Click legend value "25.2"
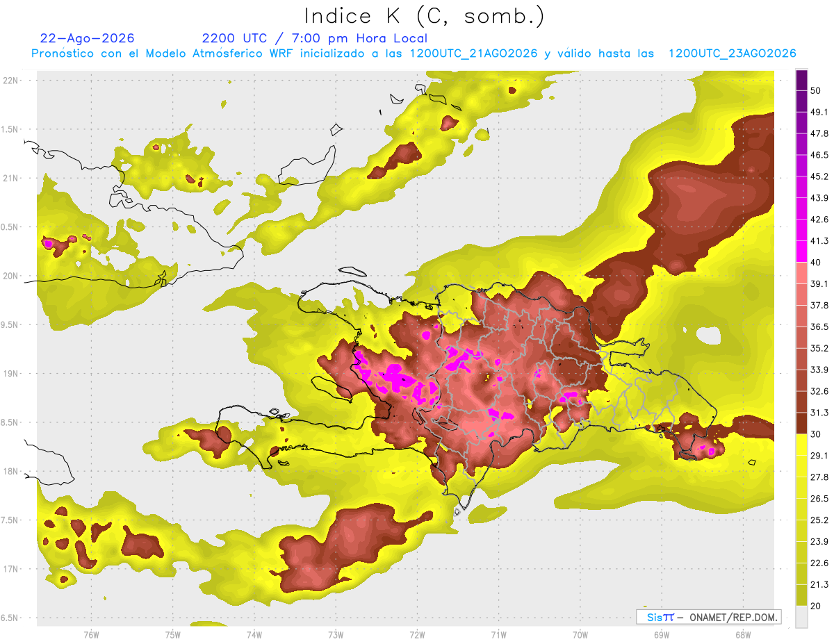Viewport: 834px width, 644px height. [819, 520]
